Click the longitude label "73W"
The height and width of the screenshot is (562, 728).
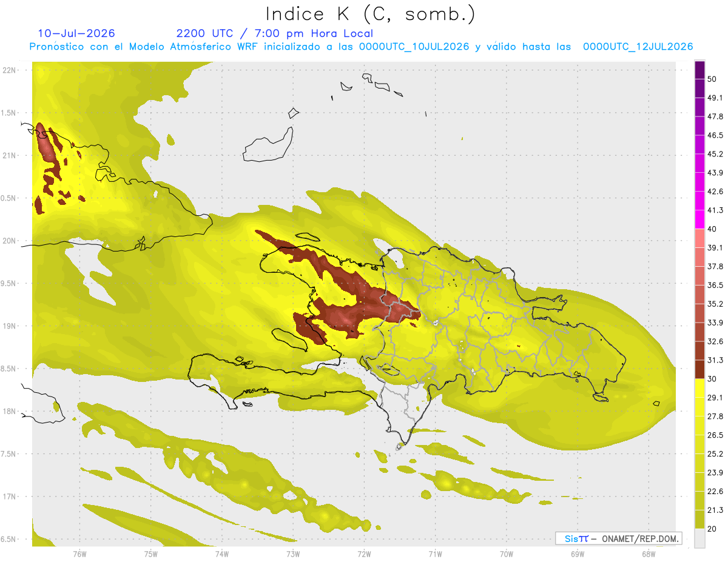[x=293, y=554]
